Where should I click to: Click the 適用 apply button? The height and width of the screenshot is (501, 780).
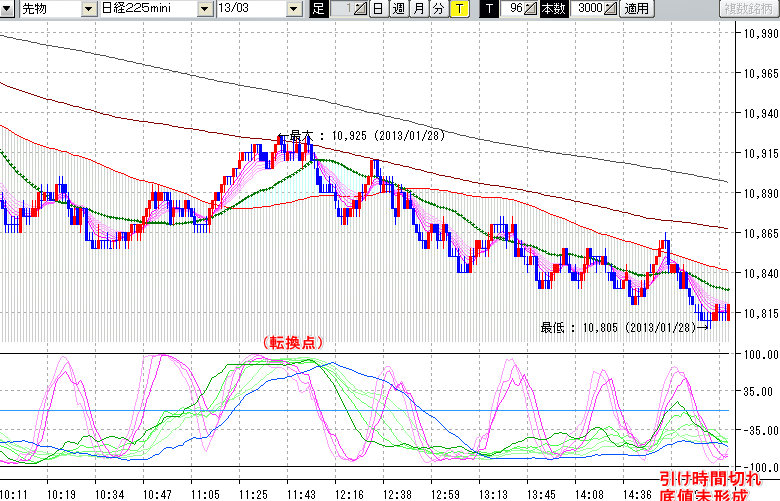(x=636, y=9)
